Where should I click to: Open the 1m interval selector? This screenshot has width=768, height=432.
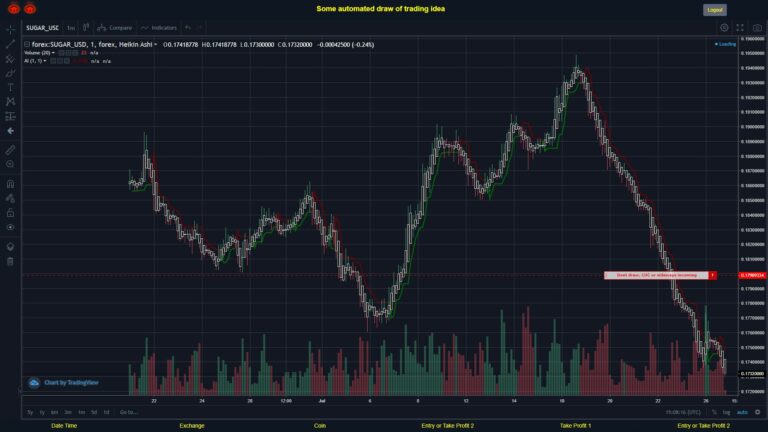[x=71, y=28]
